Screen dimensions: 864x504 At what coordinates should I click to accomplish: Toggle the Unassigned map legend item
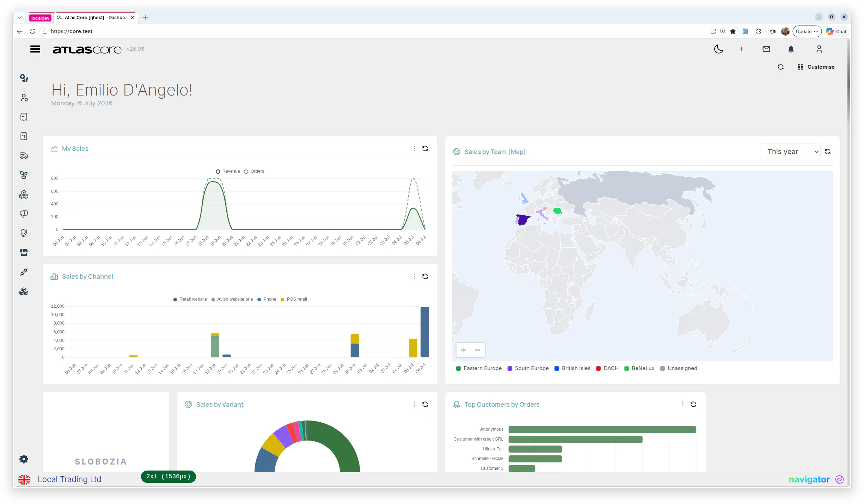click(679, 368)
